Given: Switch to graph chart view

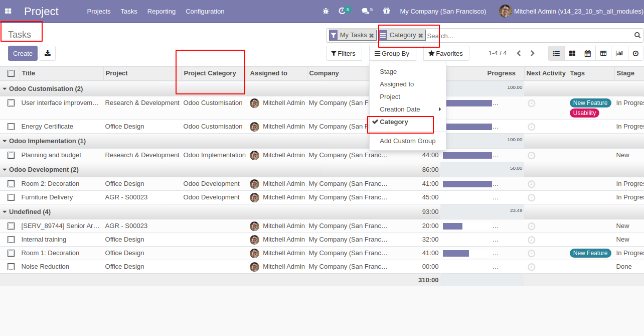Looking at the screenshot, I should pos(619,53).
